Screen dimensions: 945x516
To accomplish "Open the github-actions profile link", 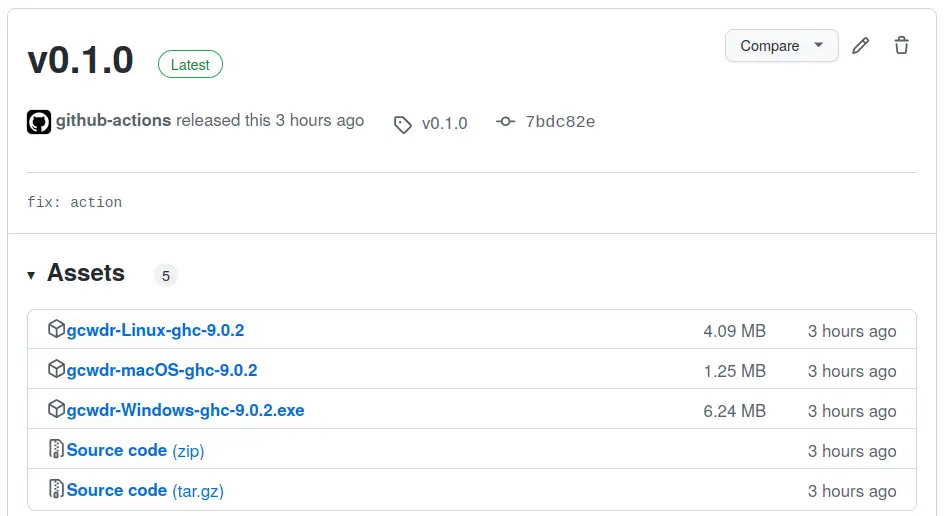I will (113, 121).
